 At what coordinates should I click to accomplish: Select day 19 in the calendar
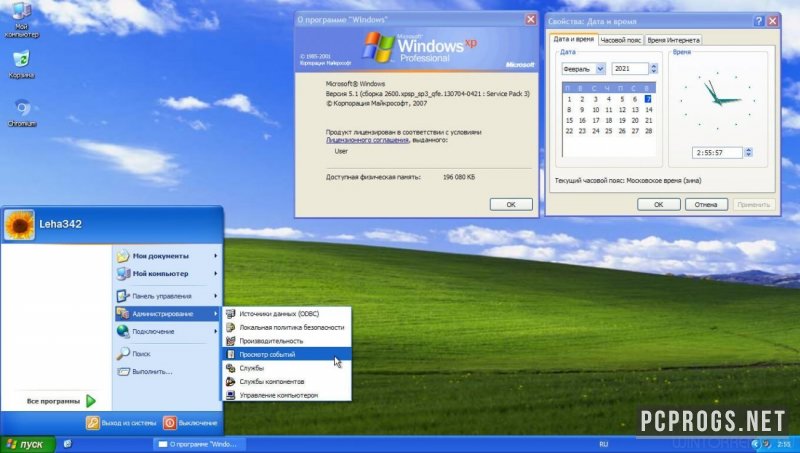tap(622, 120)
